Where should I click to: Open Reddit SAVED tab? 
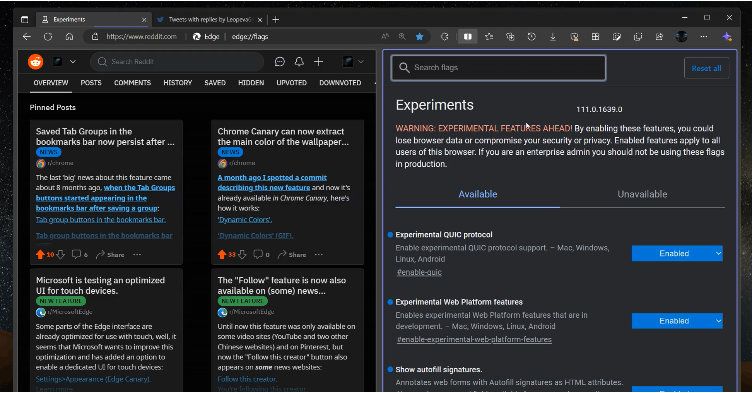click(215, 83)
